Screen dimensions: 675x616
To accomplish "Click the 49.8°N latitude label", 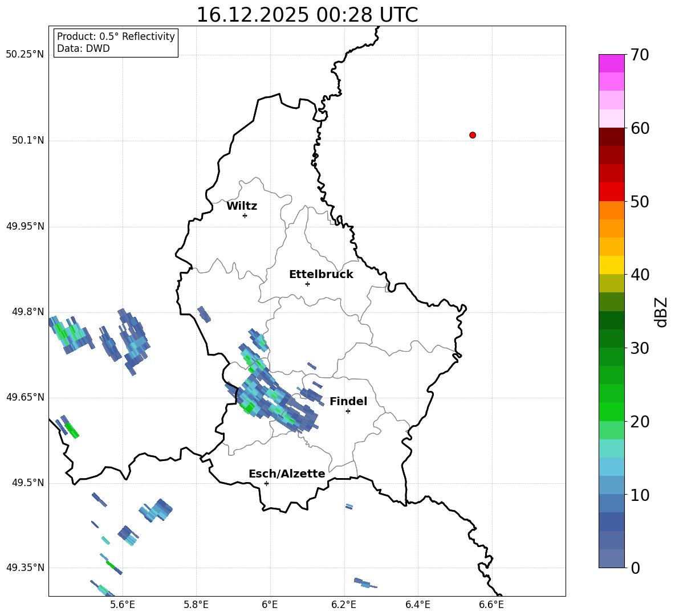I will tap(27, 312).
